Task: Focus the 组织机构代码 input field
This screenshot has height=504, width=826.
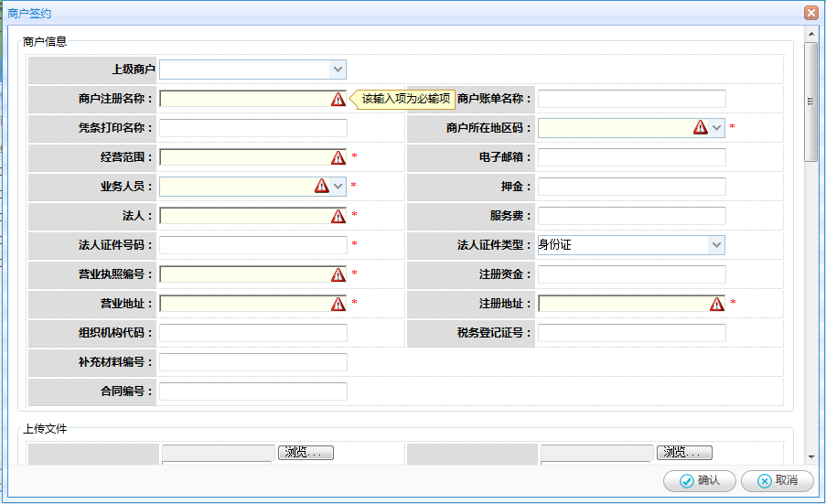Action: [x=253, y=333]
